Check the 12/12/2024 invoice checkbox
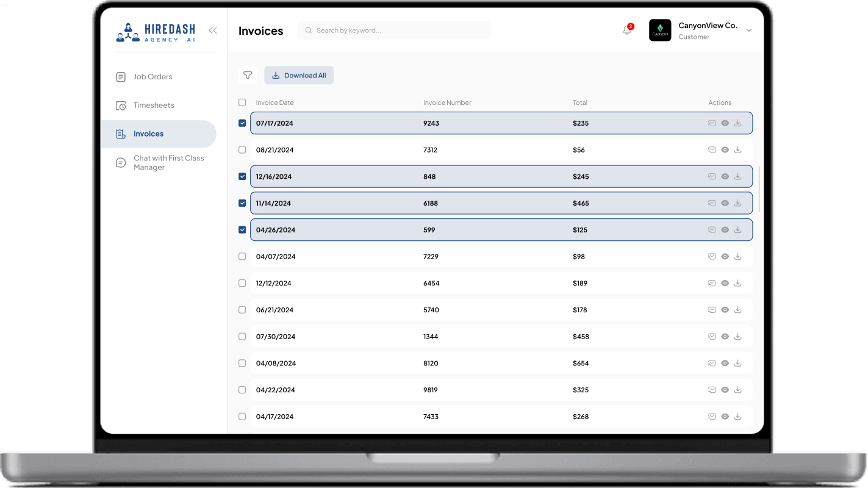Screen dimensions: 868x488 (242, 283)
